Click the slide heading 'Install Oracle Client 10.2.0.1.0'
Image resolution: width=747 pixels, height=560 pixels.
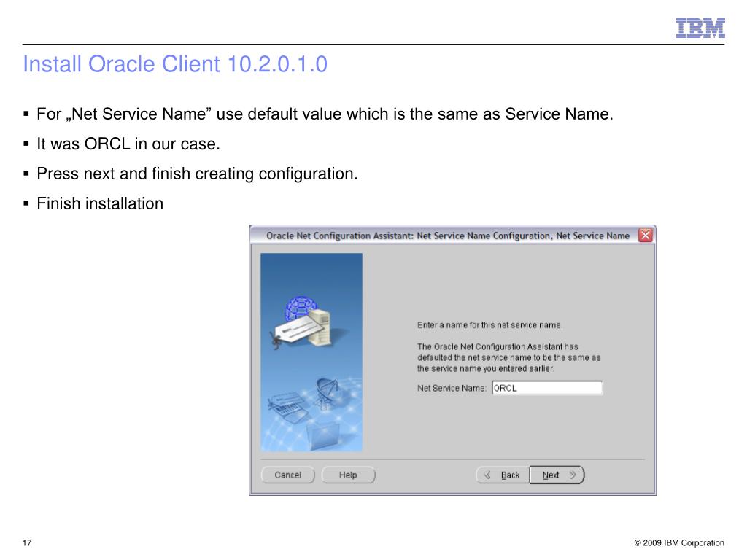[x=175, y=64]
